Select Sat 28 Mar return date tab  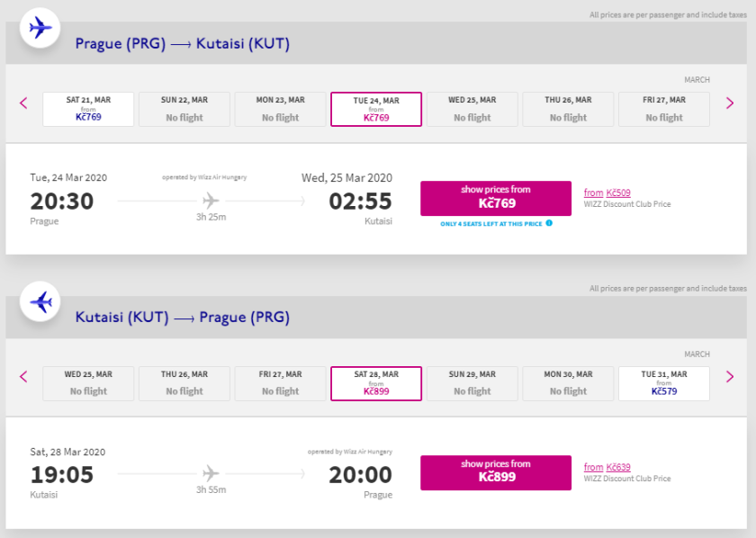376,382
